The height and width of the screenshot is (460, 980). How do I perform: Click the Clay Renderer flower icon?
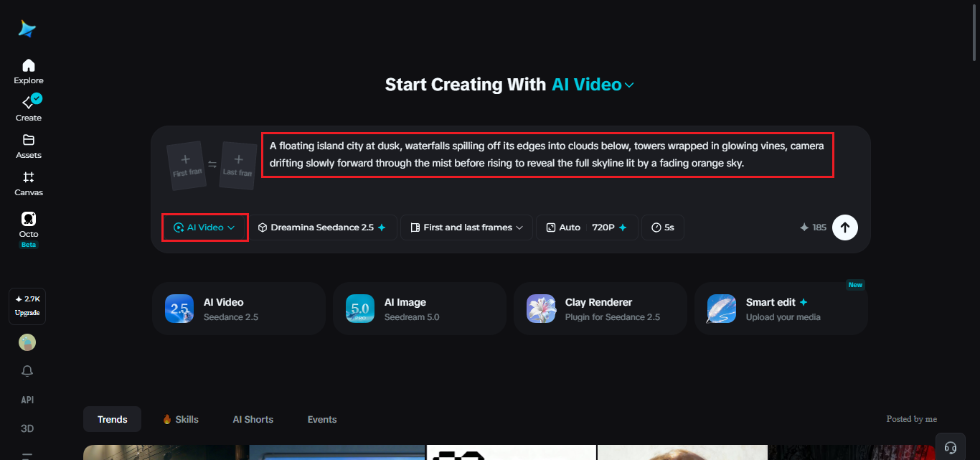[541, 309]
